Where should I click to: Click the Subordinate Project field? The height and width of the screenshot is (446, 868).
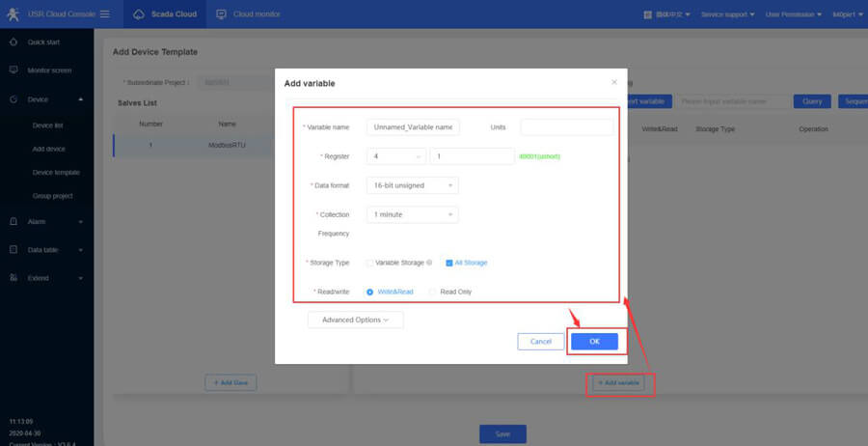237,82
